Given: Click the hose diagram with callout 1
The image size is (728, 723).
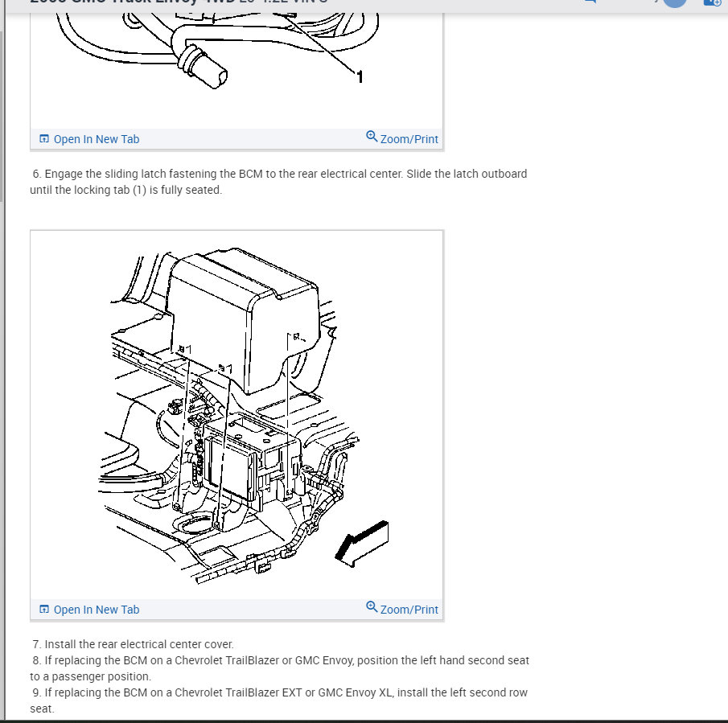Looking at the screenshot, I should (x=236, y=70).
